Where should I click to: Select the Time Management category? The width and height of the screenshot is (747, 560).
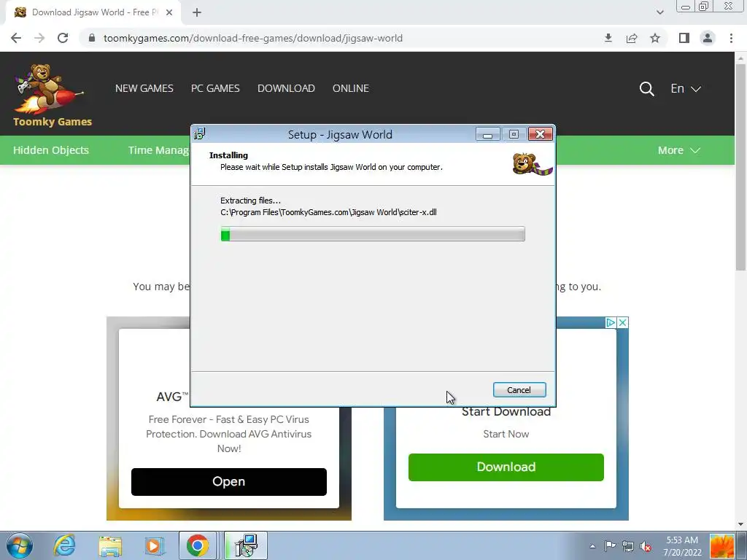point(158,150)
